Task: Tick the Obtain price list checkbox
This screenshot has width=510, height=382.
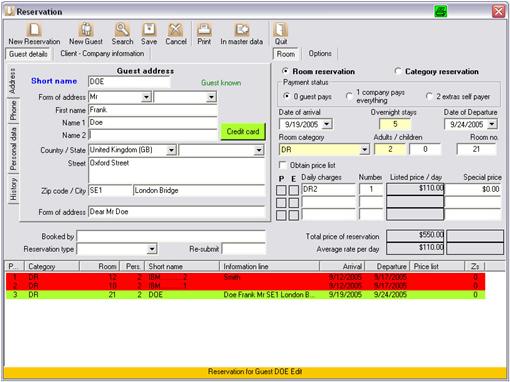Action: tap(283, 165)
